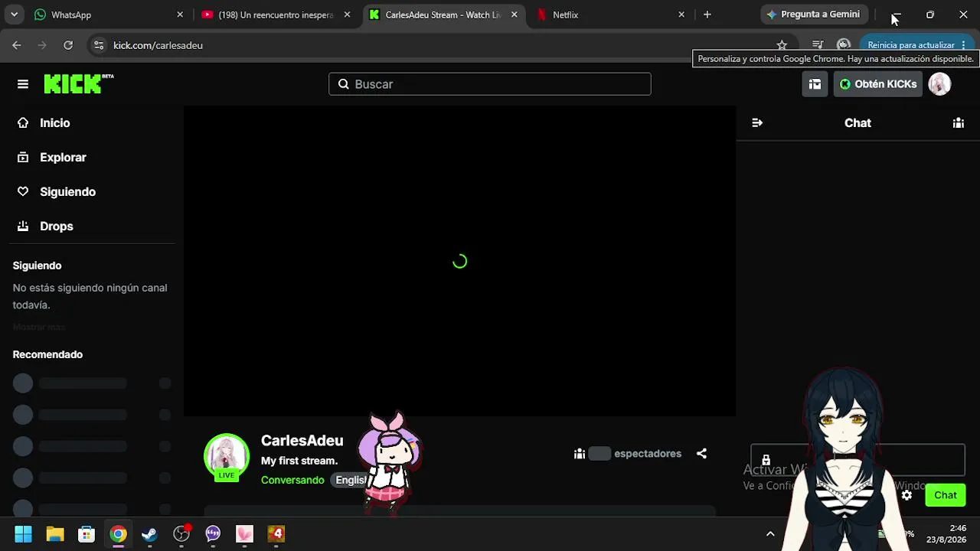Open a new browser tab

point(707,15)
